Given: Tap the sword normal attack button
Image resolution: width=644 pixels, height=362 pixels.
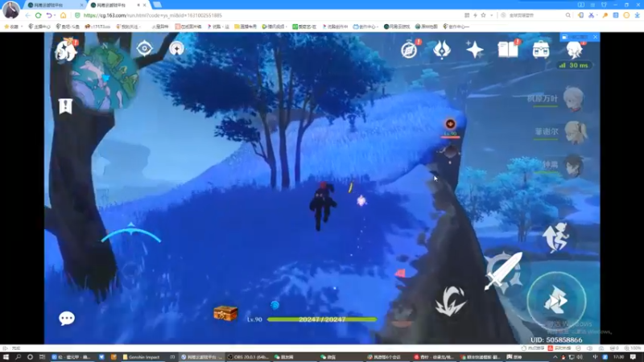Looking at the screenshot, I should click(x=504, y=271).
